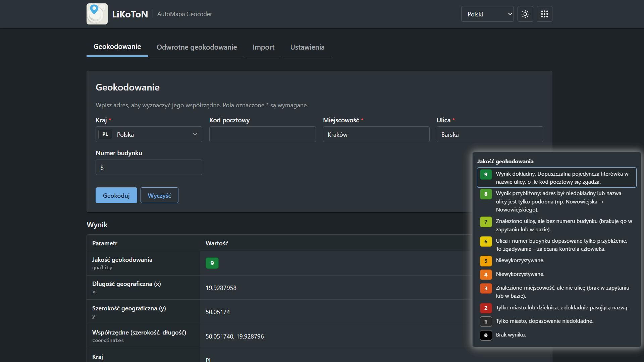The width and height of the screenshot is (644, 362).
Task: Click the Wartość column header
Action: tap(217, 243)
